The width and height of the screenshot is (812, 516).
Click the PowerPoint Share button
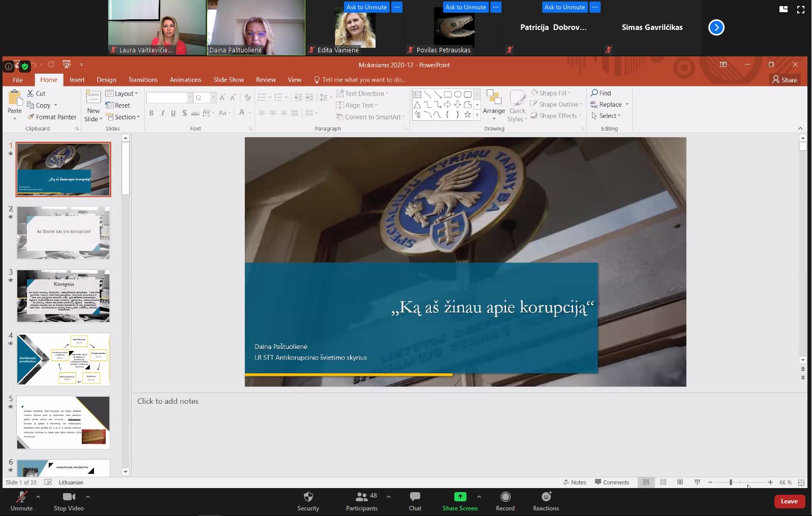click(x=785, y=80)
